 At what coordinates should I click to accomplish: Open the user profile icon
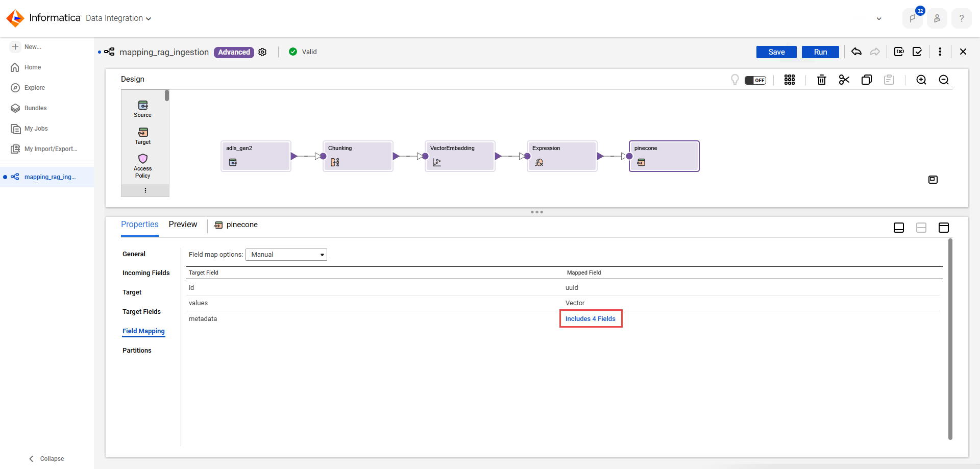coord(937,18)
